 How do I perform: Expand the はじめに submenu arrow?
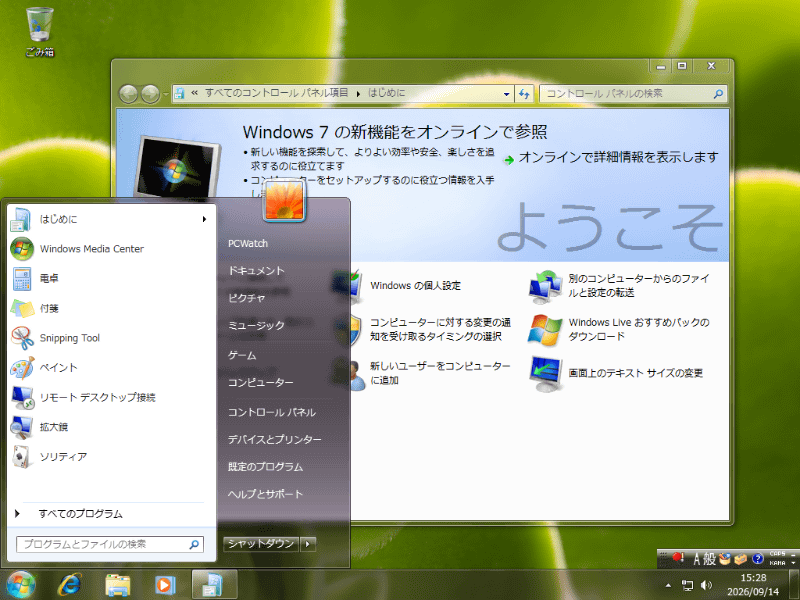pos(204,219)
